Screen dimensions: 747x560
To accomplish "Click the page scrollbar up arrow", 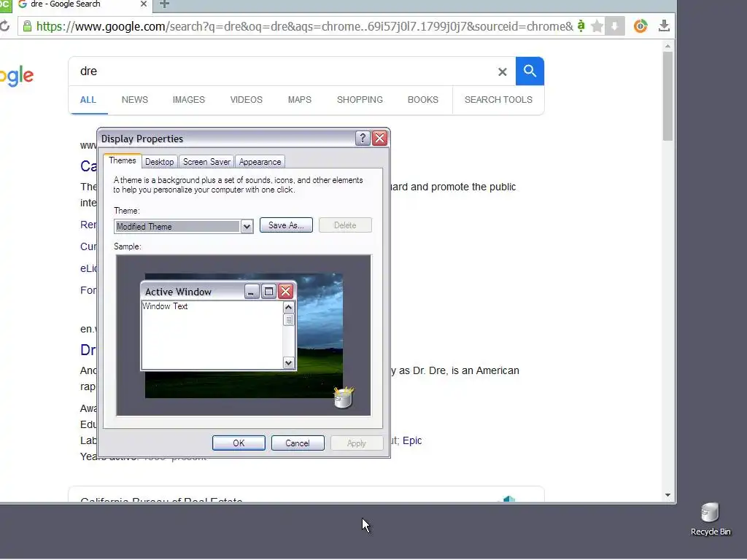I will 668,46.
